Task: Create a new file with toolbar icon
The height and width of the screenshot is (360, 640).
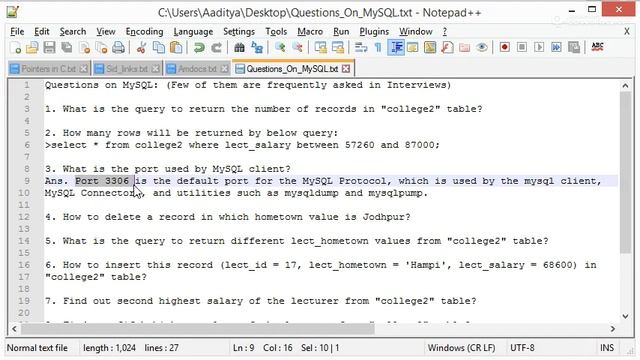Action: coord(16,48)
